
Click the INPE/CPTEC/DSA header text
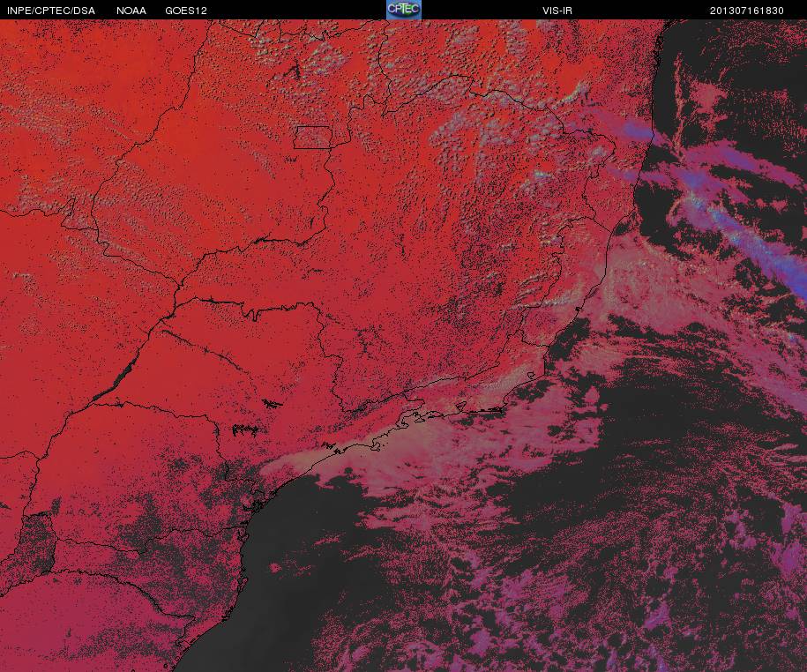pos(51,11)
